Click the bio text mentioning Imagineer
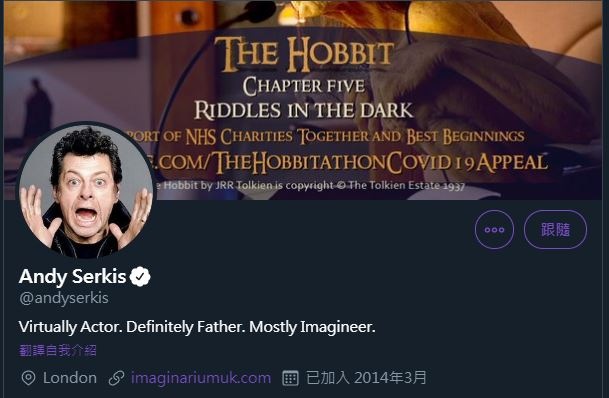This screenshot has width=609, height=398. 197,327
